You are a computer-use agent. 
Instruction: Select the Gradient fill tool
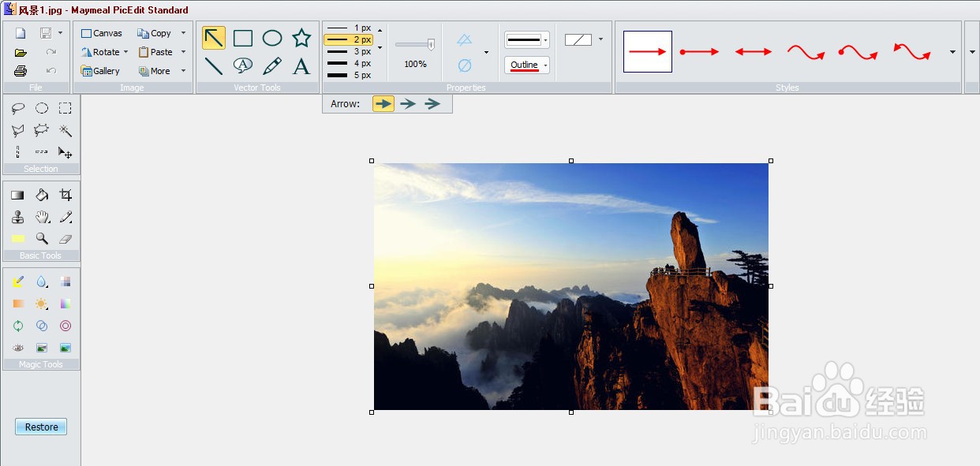pos(17,195)
